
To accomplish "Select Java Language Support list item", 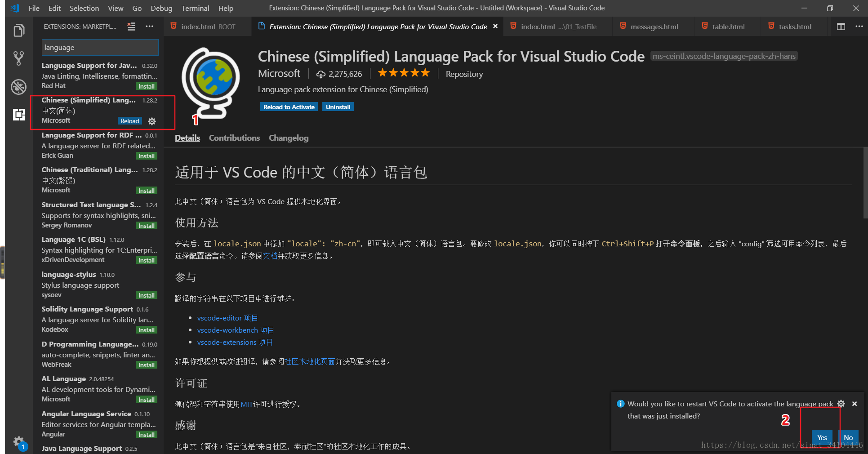I will [x=99, y=449].
